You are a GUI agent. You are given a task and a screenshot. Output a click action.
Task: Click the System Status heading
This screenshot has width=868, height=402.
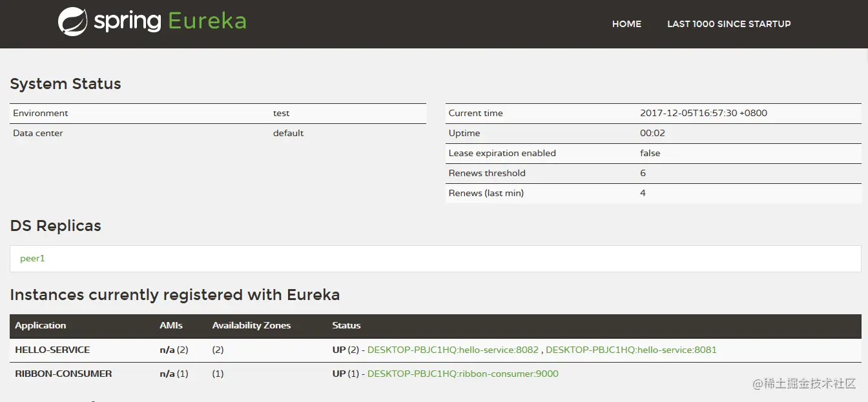(65, 84)
